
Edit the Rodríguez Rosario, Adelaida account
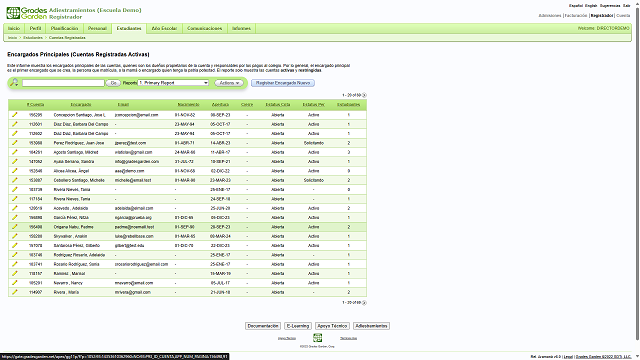pos(15,255)
